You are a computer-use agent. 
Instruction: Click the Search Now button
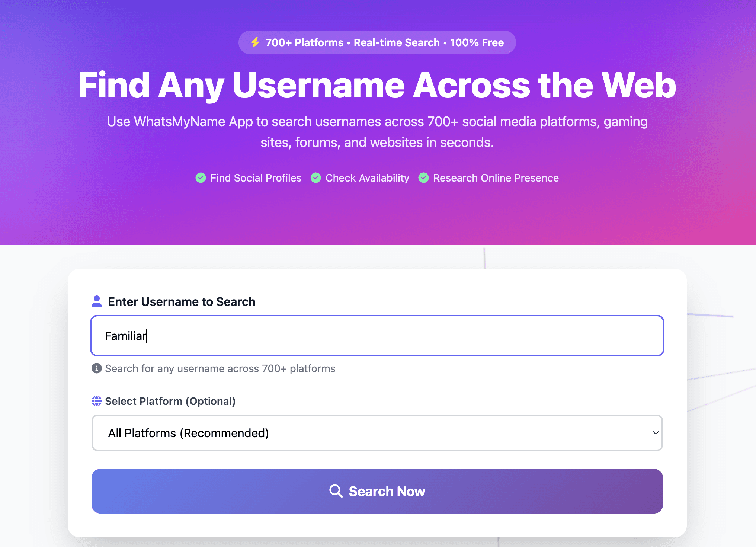[377, 491]
